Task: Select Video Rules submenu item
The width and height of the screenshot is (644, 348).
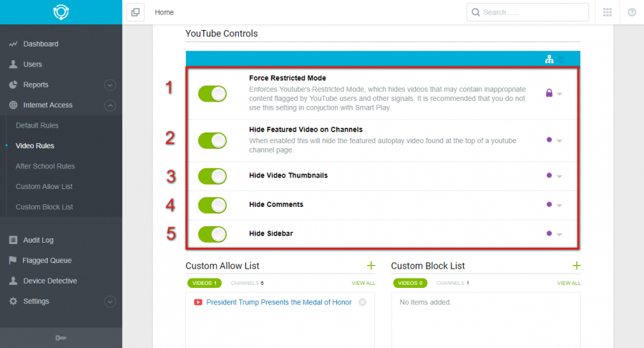Action: click(35, 146)
